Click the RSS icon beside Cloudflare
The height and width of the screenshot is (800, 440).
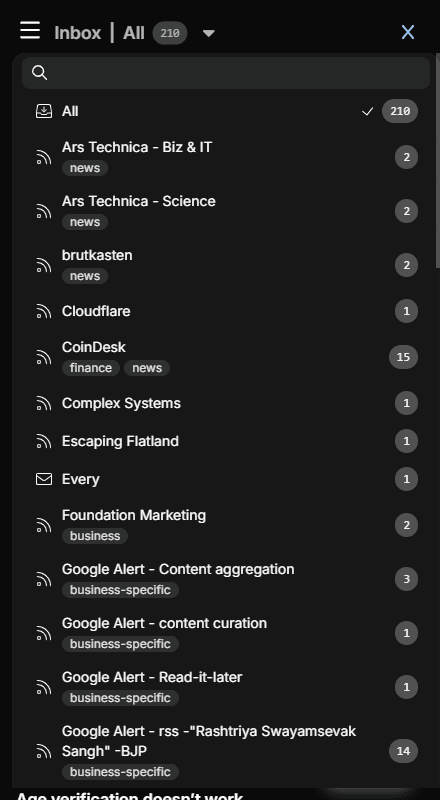(44, 311)
